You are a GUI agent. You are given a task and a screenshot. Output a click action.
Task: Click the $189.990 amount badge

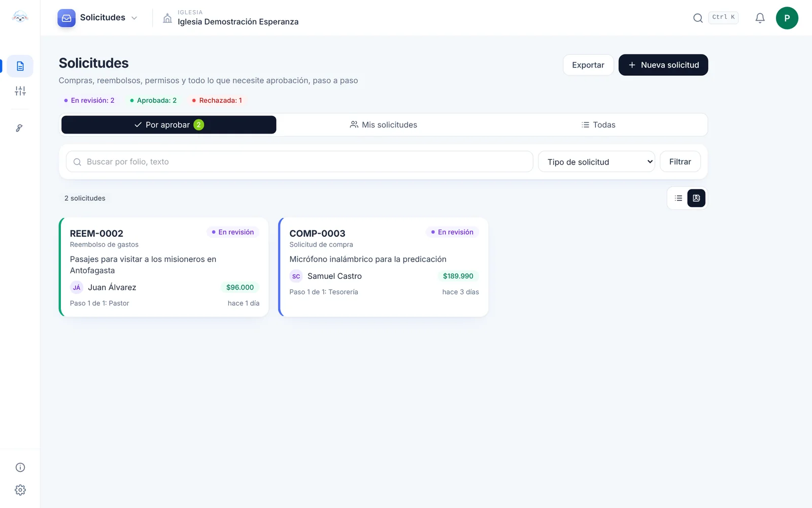(458, 276)
